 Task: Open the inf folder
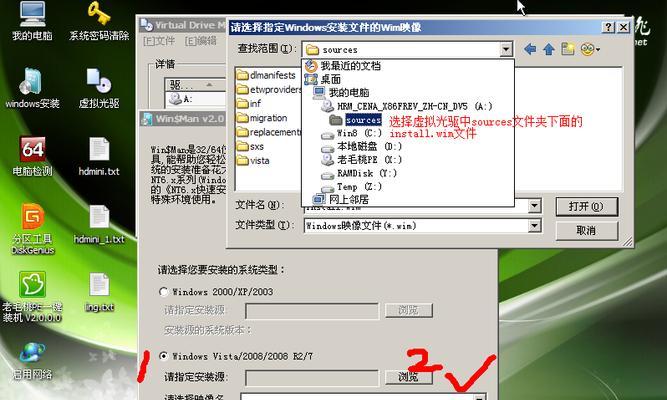pyautogui.click(x=249, y=103)
